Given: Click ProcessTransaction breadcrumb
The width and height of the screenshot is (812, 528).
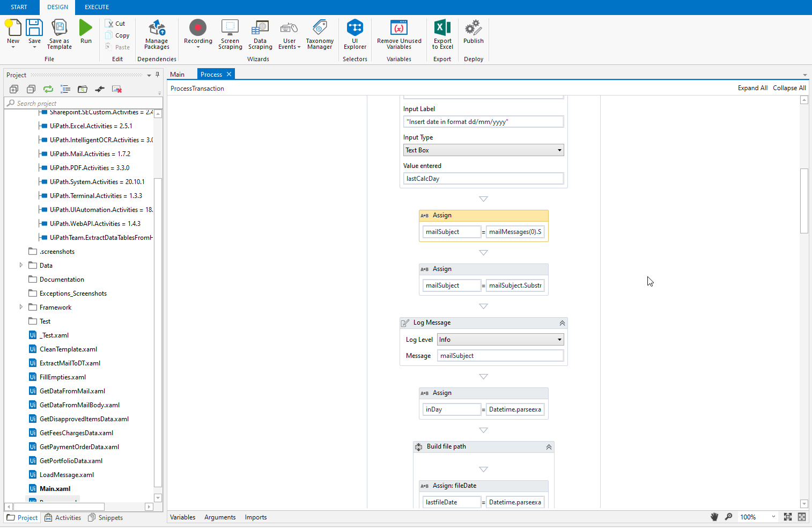Looking at the screenshot, I should coord(197,89).
